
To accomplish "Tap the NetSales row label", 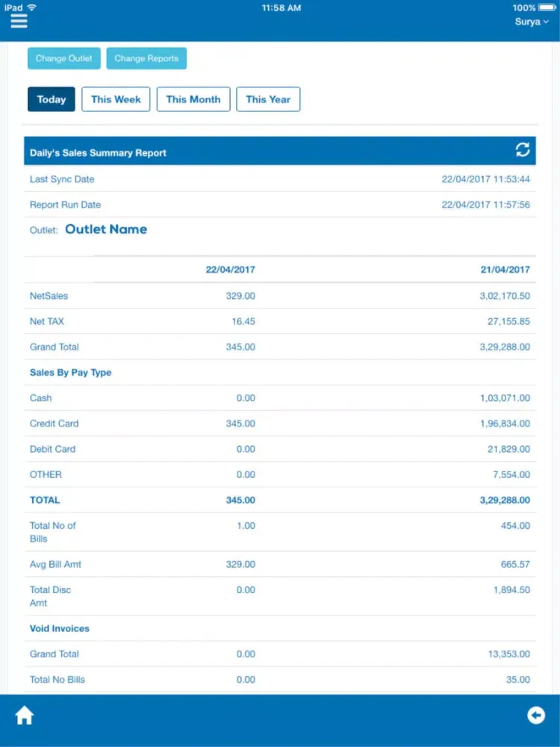I will tap(49, 296).
